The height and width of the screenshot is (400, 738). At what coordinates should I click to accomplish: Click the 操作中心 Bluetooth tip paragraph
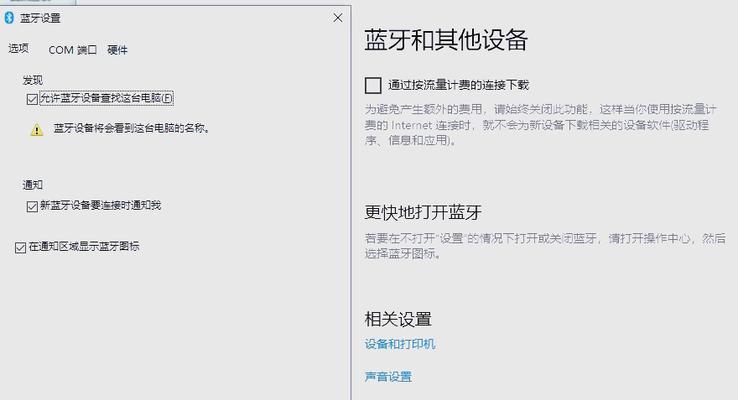click(545, 246)
